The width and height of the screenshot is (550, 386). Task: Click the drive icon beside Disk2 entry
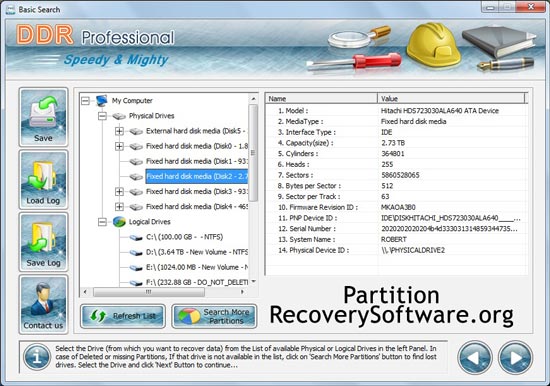136,177
